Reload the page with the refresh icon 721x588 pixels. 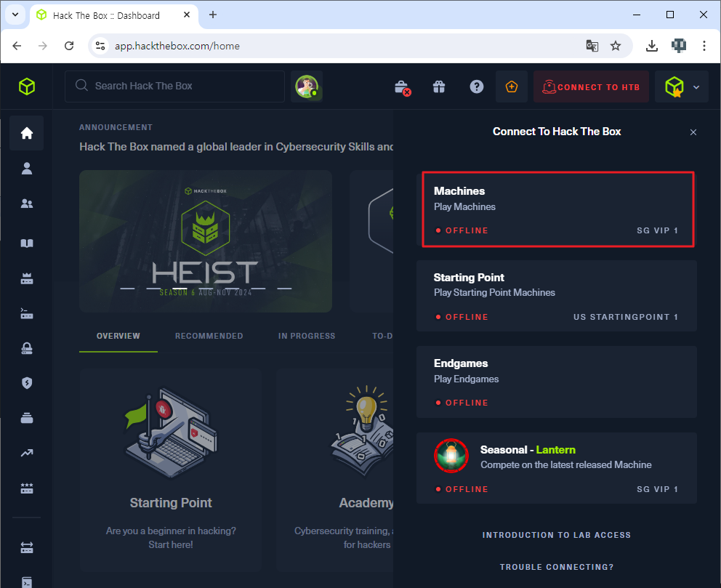coord(69,46)
